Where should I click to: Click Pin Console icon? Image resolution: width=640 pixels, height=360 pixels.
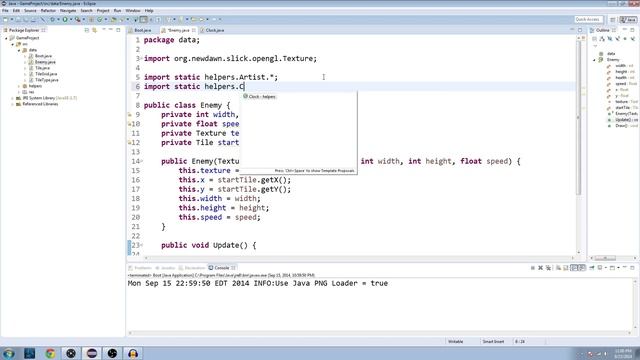[591, 268]
